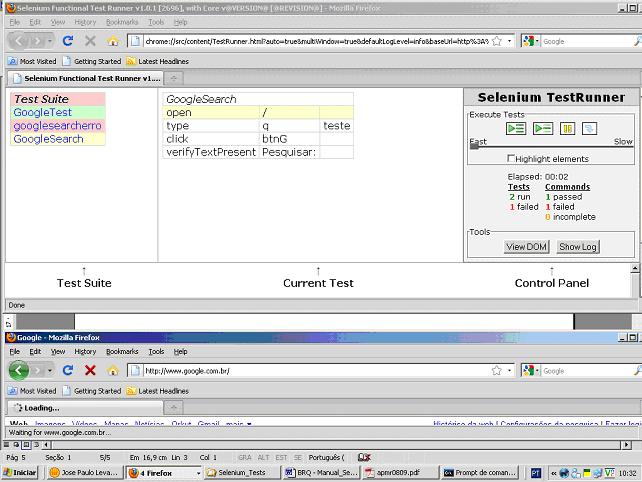Screen dimensions: 642x482
Task: Click the View DOM button
Action: click(x=526, y=247)
